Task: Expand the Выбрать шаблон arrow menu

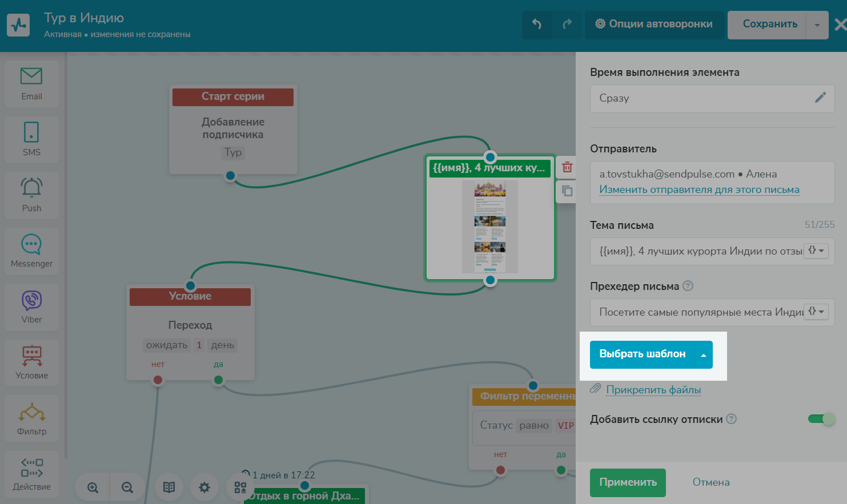Action: (x=703, y=354)
